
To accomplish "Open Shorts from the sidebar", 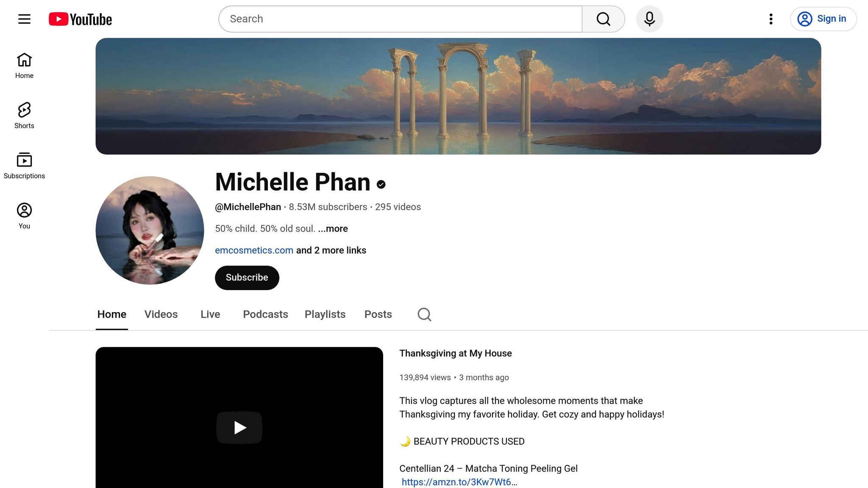I will [24, 115].
